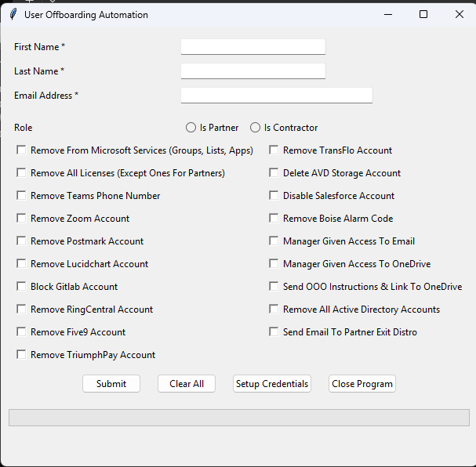Select the Is Partner radio button
Image resolution: width=476 pixels, height=467 pixels.
coord(191,128)
